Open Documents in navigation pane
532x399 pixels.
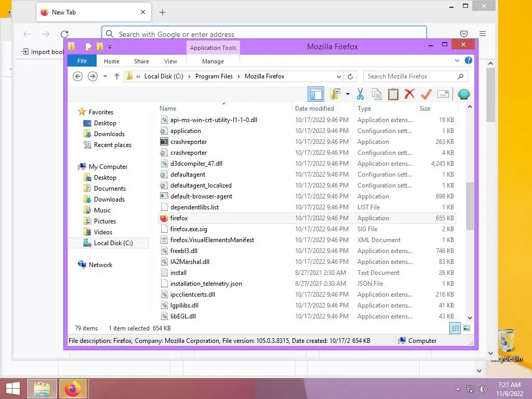[x=110, y=188]
